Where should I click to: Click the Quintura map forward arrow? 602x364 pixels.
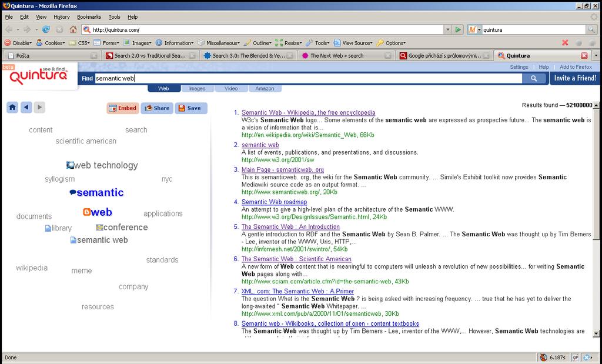pyautogui.click(x=39, y=108)
